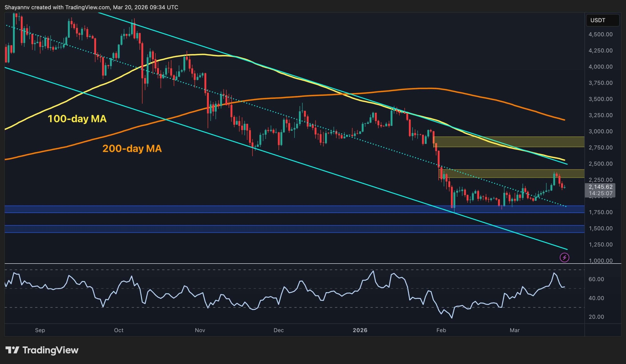Select the USDT badge in top-right corner
Viewport: 626px width, 364px height.
coord(603,20)
